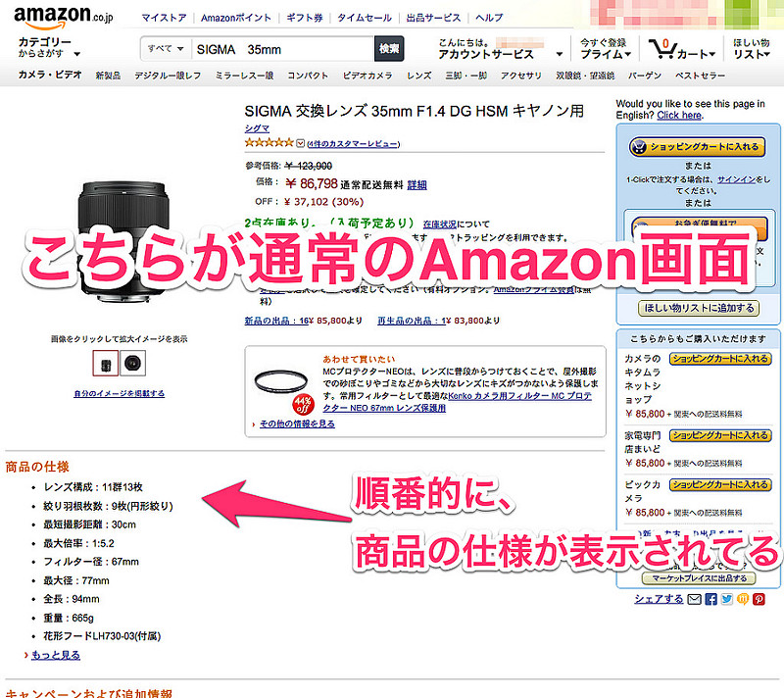This screenshot has width=784, height=698.
Task: Click the Amazon.co.jp logo
Action: (64, 18)
